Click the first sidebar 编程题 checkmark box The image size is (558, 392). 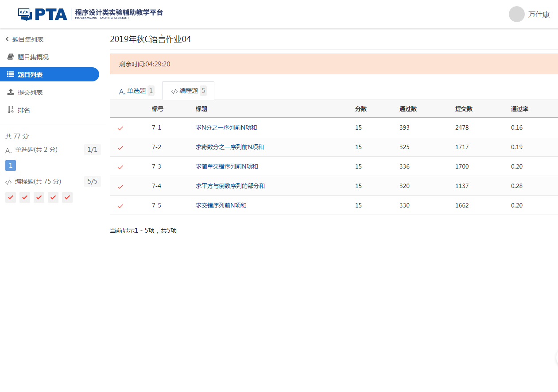coord(11,197)
